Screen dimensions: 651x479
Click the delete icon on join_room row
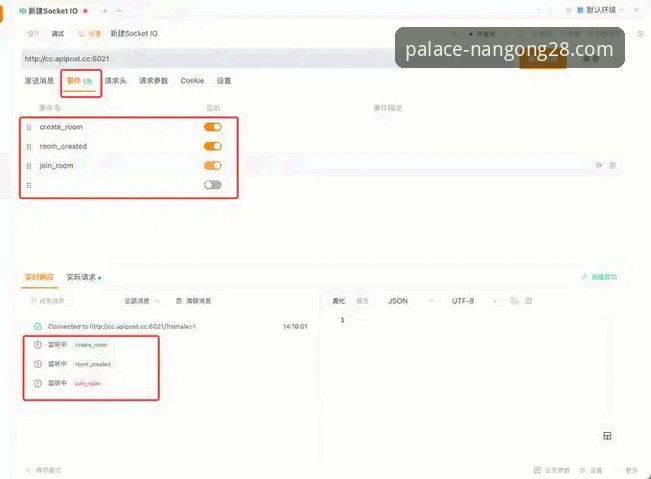[612, 165]
